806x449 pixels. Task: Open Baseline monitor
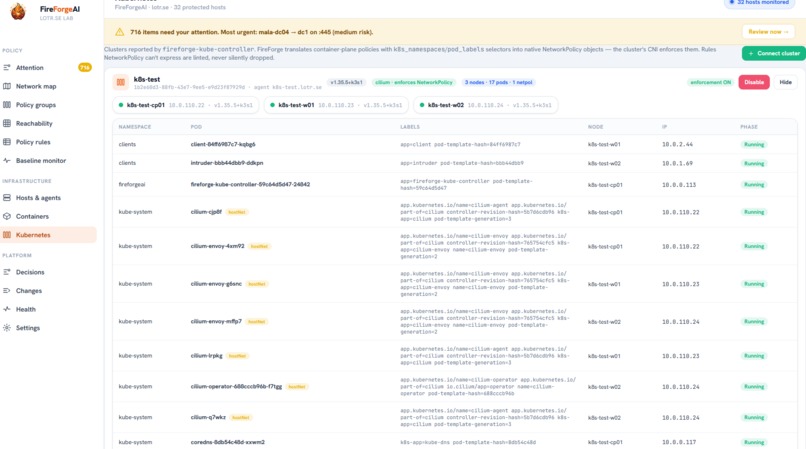tap(41, 160)
